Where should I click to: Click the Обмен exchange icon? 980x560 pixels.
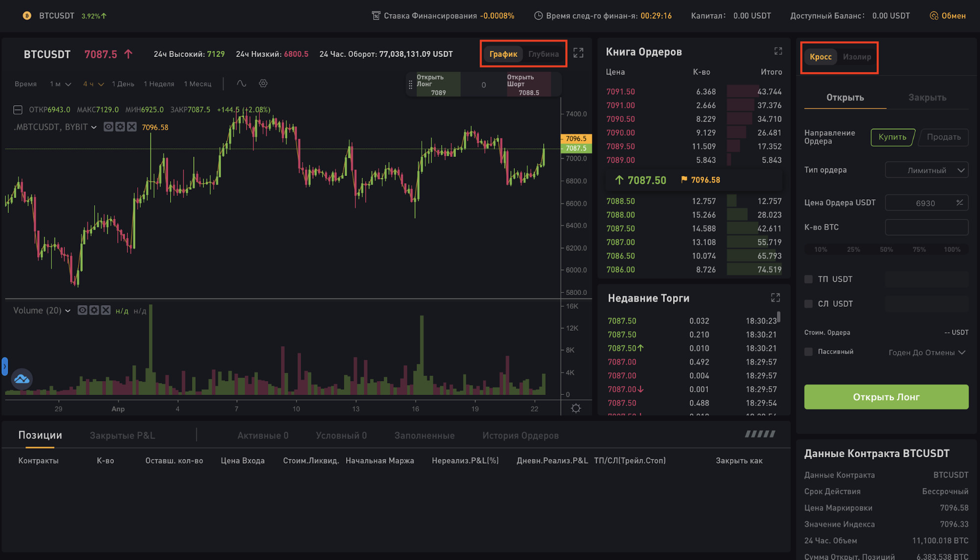[x=934, y=16]
